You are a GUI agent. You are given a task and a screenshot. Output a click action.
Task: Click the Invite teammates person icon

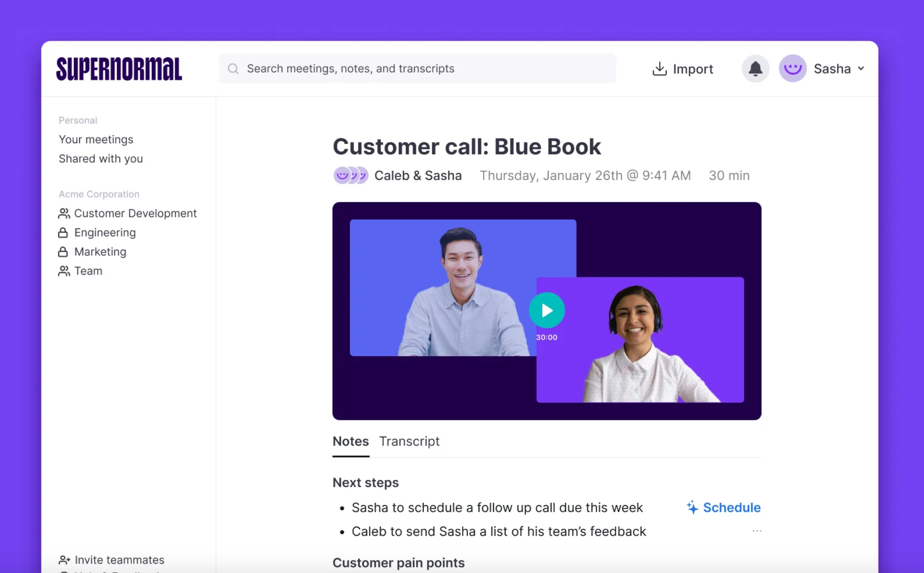(64, 560)
